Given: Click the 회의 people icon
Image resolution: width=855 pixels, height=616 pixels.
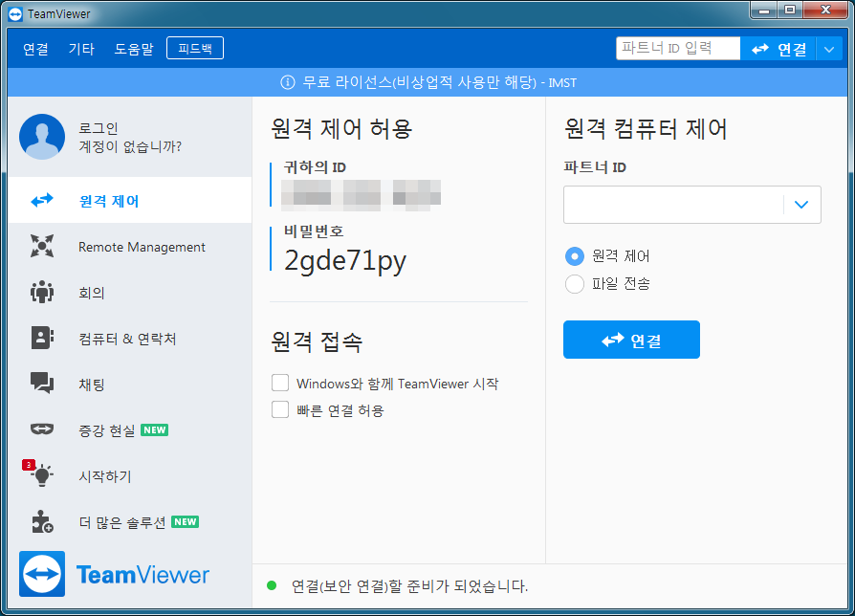Looking at the screenshot, I should pyautogui.click(x=42, y=292).
